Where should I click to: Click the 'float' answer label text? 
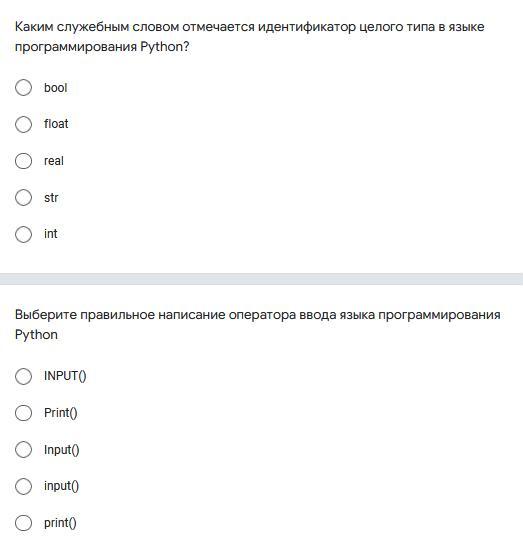(x=56, y=124)
